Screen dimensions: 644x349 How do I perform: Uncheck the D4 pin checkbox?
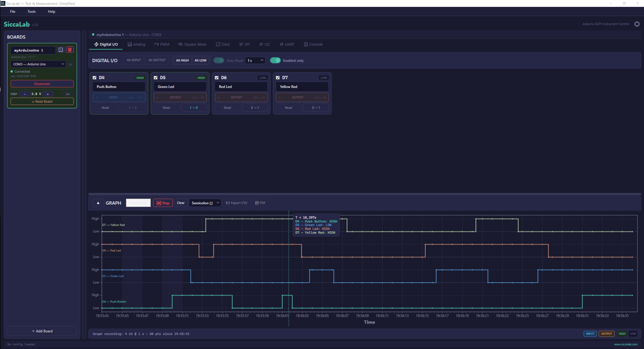94,78
